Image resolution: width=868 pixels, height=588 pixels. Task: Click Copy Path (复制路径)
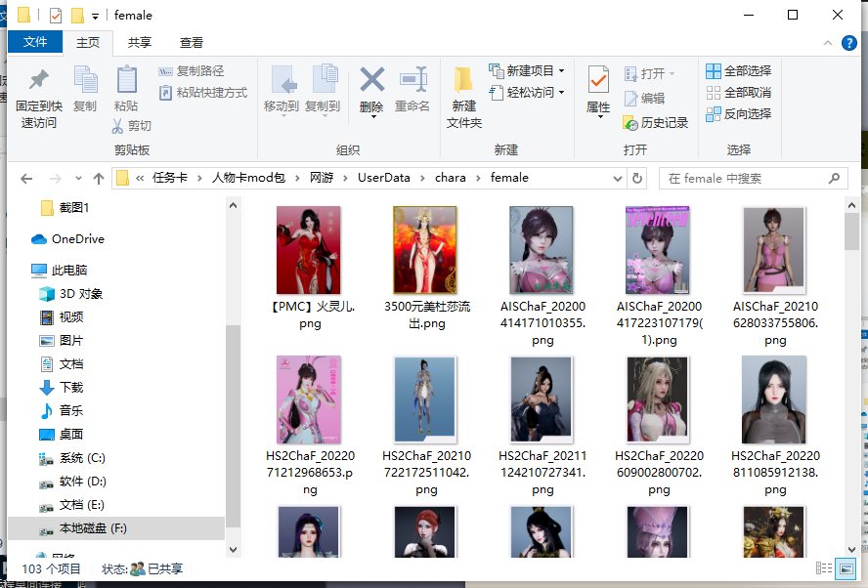click(191, 70)
